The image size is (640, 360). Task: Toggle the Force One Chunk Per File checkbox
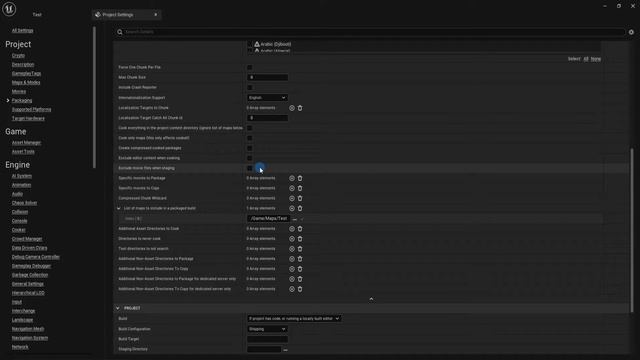250,67
